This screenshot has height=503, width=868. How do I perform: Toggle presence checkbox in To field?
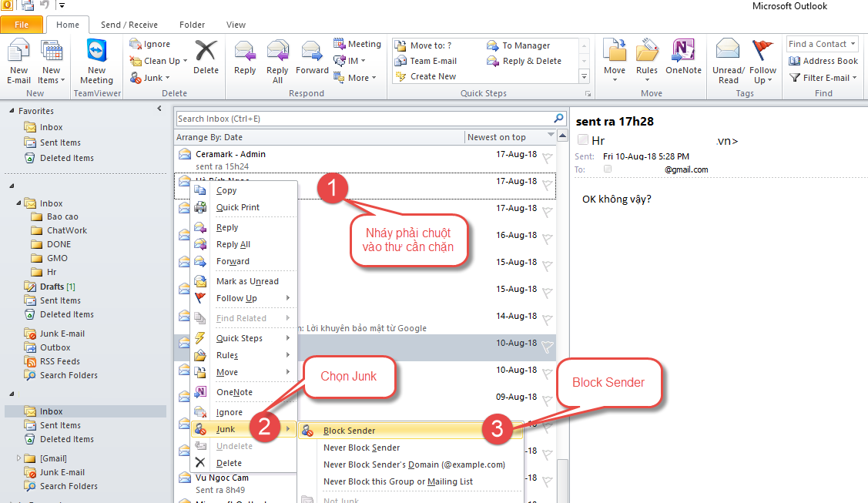[x=608, y=169]
